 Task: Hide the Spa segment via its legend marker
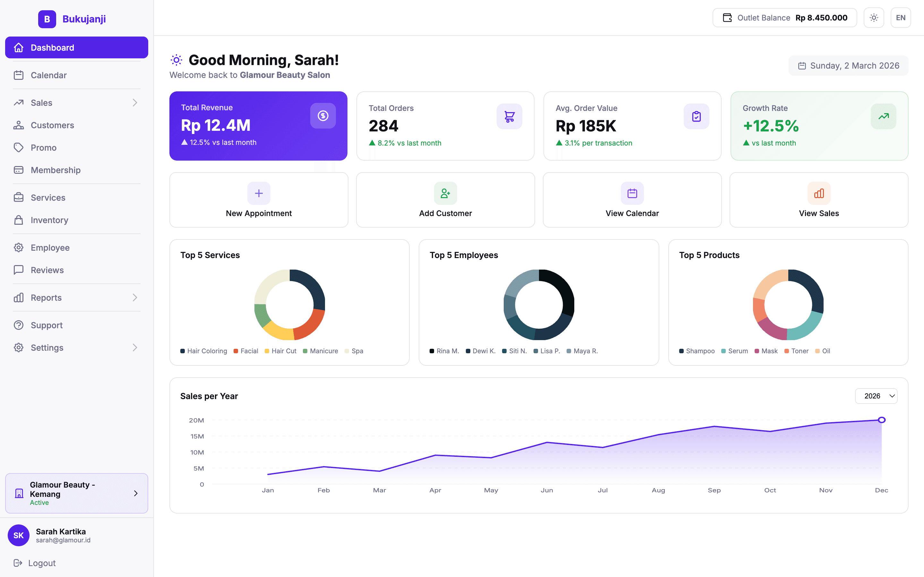pyautogui.click(x=347, y=351)
